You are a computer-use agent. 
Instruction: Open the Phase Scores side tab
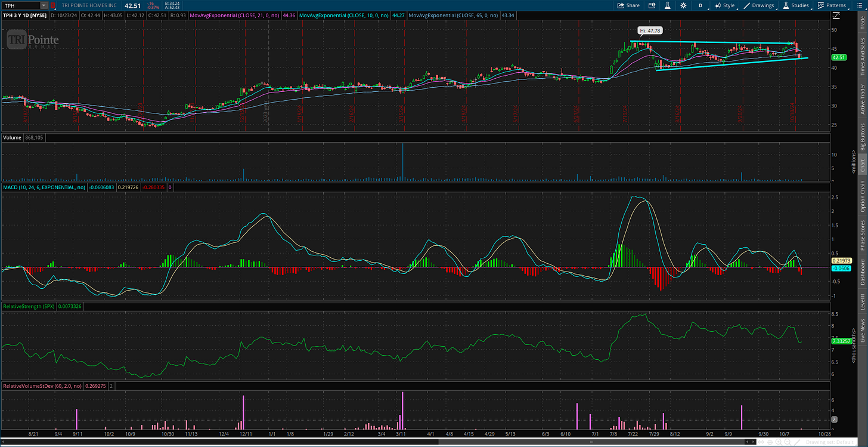(862, 235)
